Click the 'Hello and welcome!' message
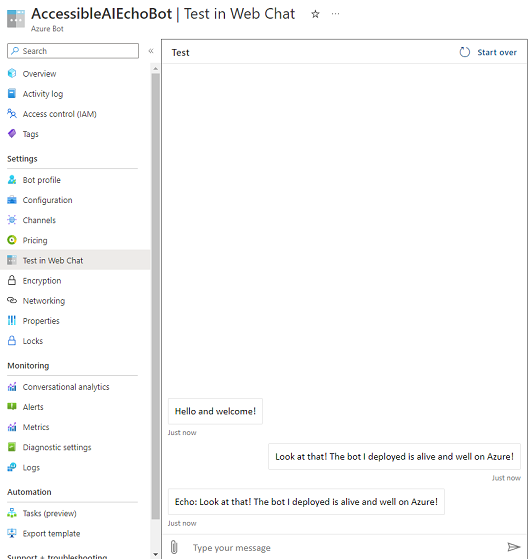Viewport: 528px width, 559px height. [x=215, y=411]
